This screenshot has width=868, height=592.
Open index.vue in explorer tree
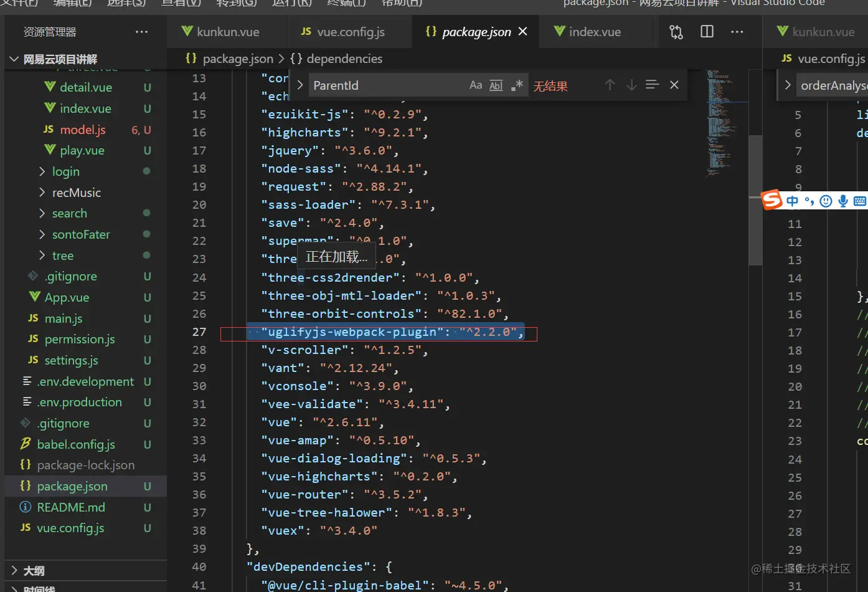[x=85, y=108]
